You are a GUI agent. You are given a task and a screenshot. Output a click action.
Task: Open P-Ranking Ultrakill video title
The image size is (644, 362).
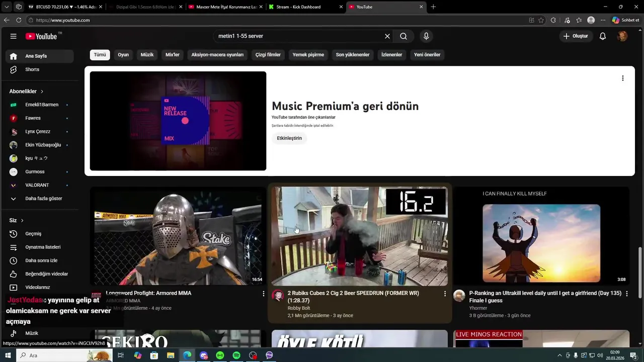click(545, 297)
